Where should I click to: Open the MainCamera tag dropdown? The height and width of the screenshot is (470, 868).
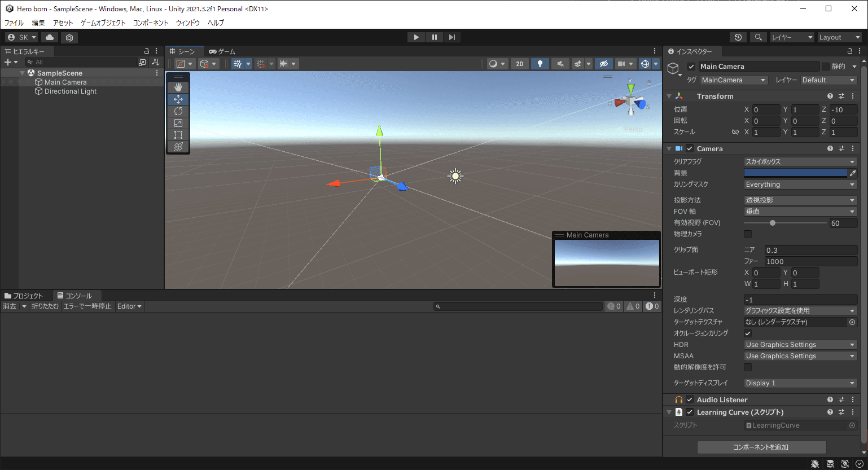pyautogui.click(x=734, y=80)
